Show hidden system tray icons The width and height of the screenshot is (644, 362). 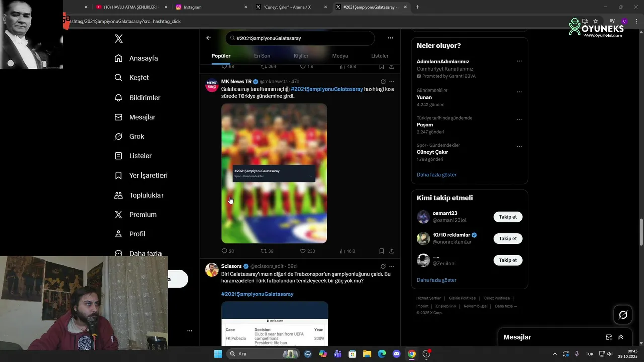coord(555,354)
